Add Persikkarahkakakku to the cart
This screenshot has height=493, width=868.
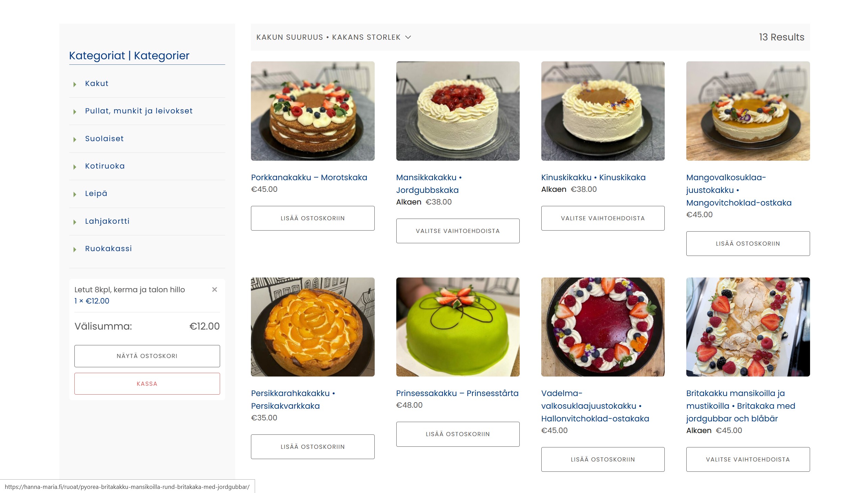(313, 447)
